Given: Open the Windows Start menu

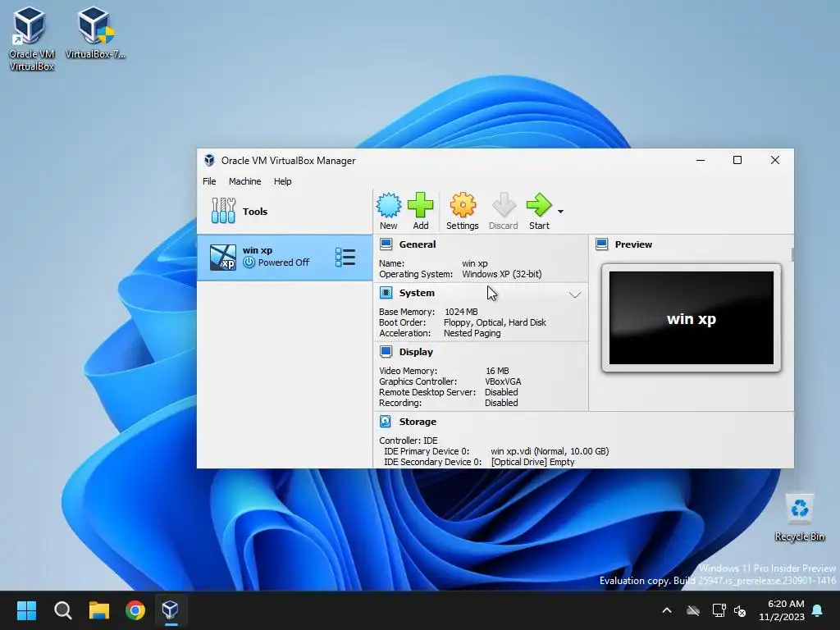Looking at the screenshot, I should coord(26,610).
